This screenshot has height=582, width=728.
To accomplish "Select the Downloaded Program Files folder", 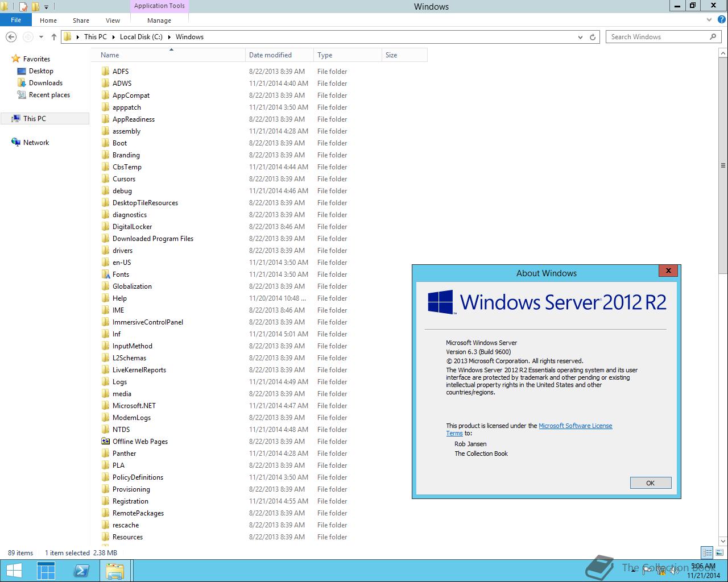I will pos(152,239).
